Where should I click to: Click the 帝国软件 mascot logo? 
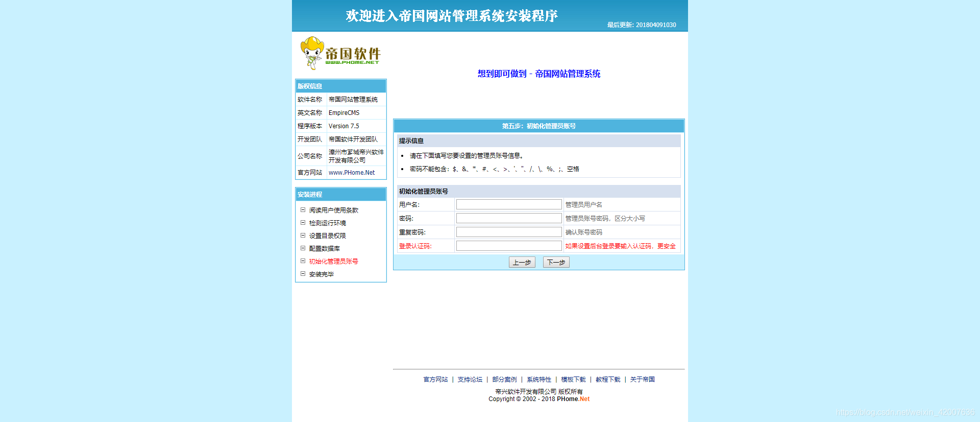coord(340,53)
